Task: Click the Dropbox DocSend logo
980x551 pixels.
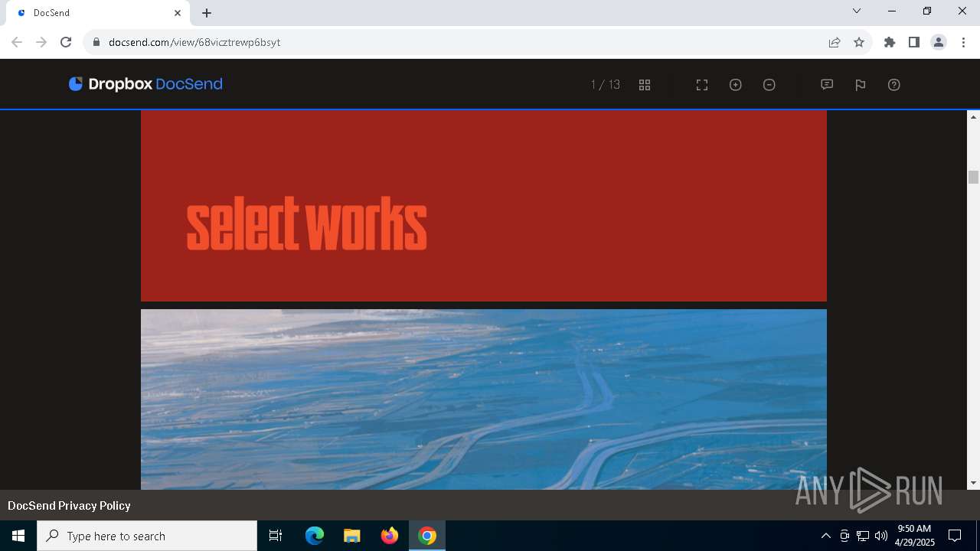Action: [x=145, y=84]
